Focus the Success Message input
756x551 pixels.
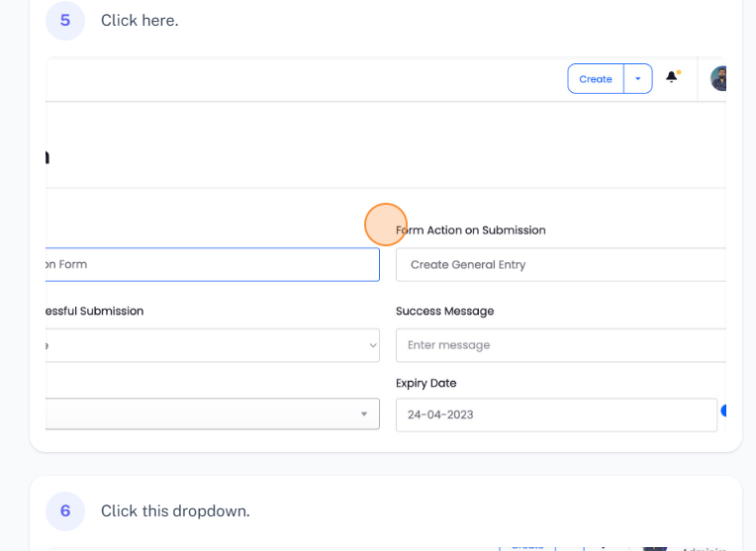tap(560, 345)
